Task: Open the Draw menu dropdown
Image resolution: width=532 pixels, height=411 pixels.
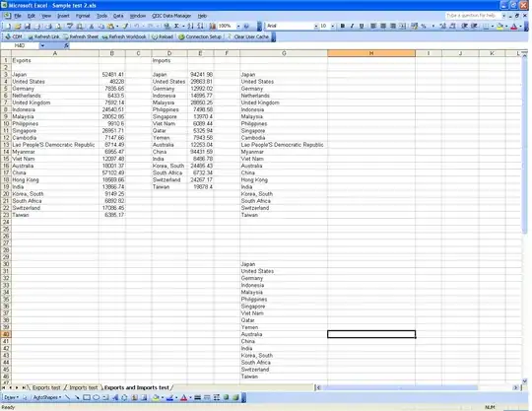Action: (12, 397)
